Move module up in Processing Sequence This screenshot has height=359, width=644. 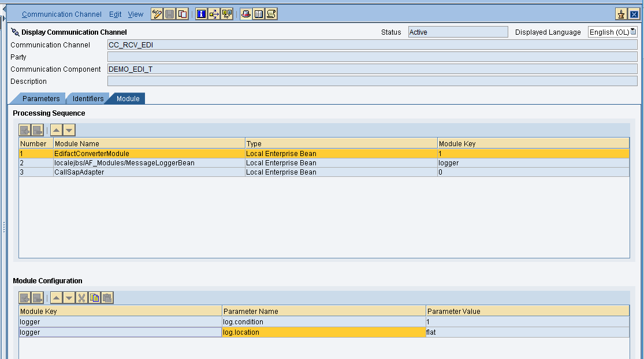[57, 130]
